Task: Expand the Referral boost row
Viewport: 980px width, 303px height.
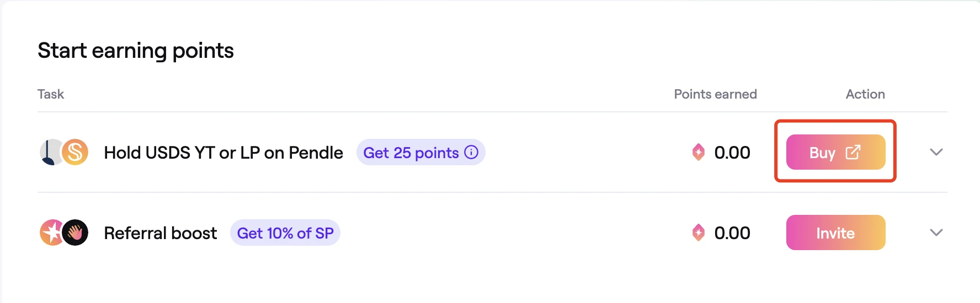Action: tap(936, 233)
